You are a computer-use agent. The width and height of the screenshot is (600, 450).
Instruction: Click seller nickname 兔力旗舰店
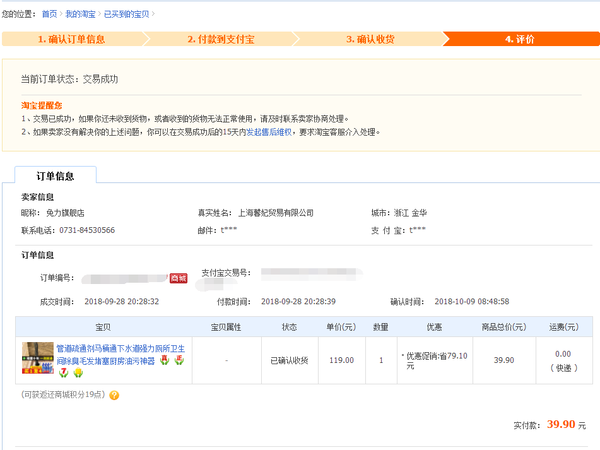tap(65, 213)
